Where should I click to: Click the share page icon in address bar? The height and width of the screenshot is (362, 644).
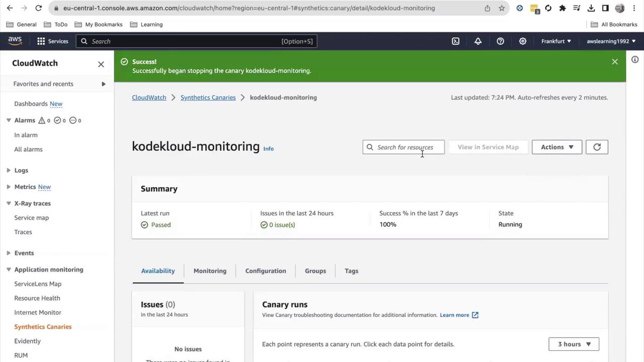pos(487,8)
